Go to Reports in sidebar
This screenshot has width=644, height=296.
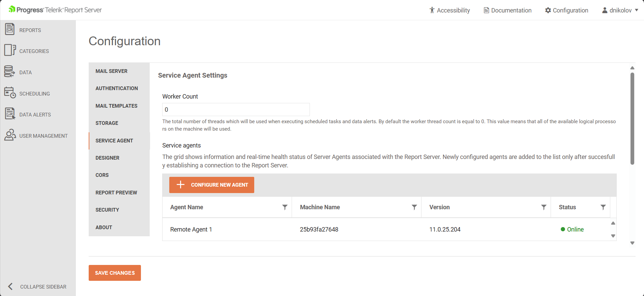click(30, 30)
